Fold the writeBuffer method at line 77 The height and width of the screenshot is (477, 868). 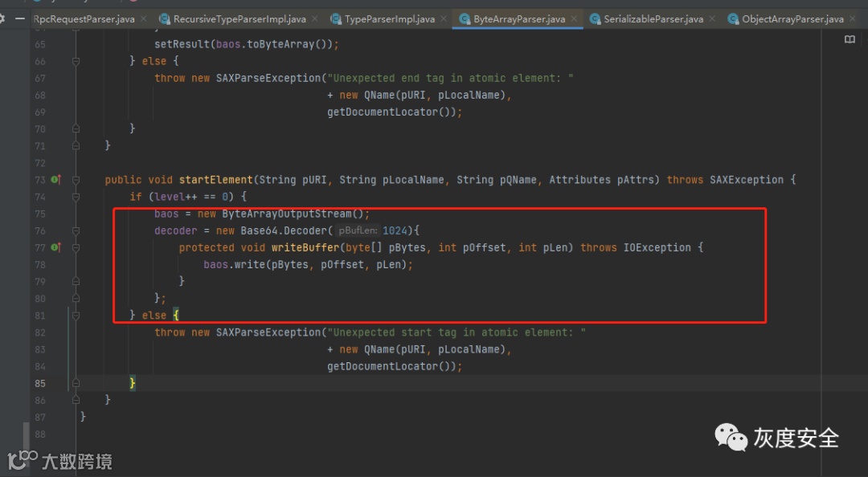76,248
